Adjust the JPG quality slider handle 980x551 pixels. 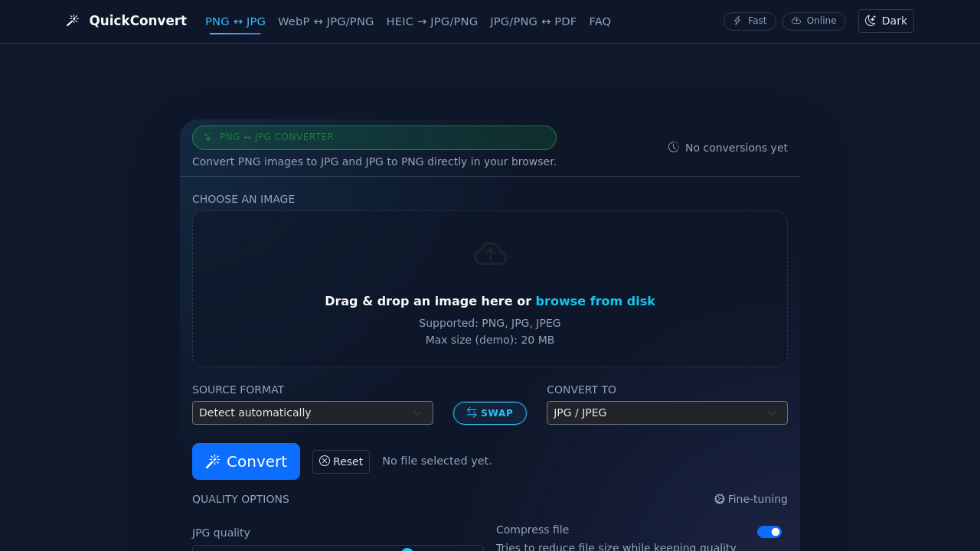(x=407, y=549)
